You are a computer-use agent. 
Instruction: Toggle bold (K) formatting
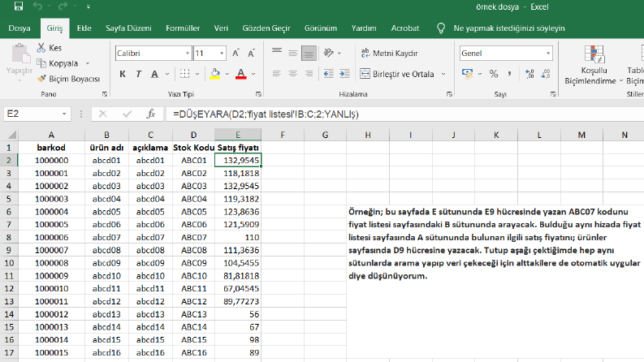tap(123, 75)
